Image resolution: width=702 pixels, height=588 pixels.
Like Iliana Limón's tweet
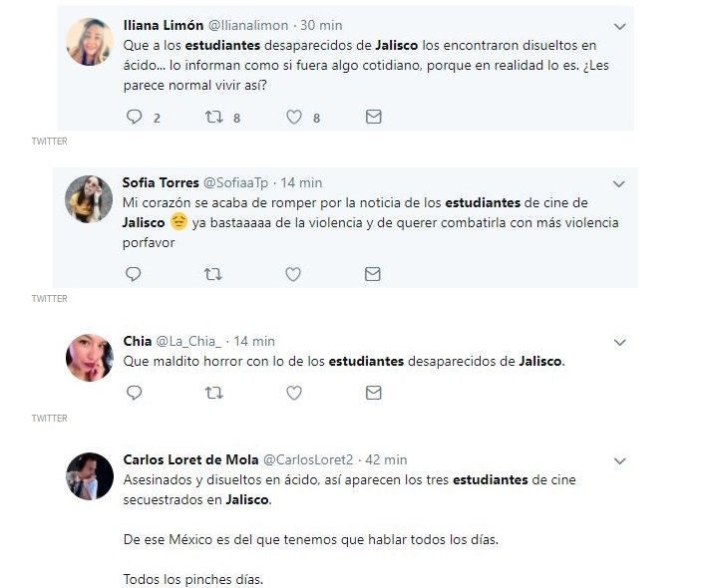coord(294,117)
